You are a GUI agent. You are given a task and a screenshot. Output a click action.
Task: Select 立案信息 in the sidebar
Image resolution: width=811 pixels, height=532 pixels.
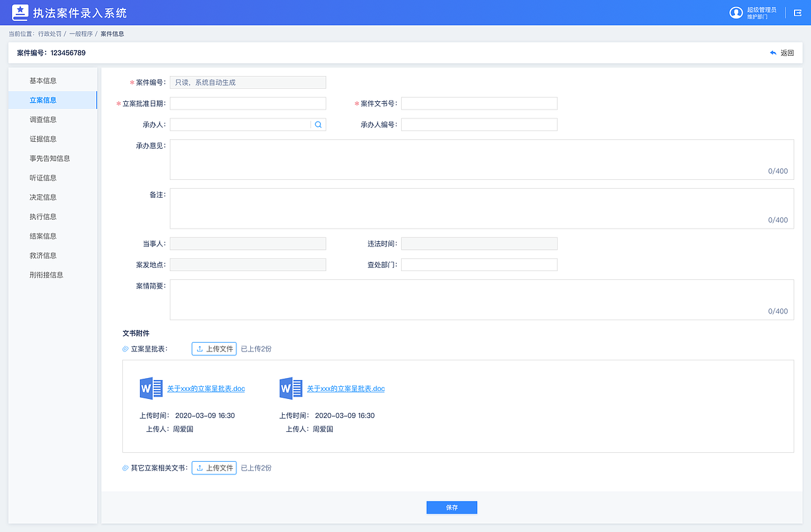tap(53, 100)
